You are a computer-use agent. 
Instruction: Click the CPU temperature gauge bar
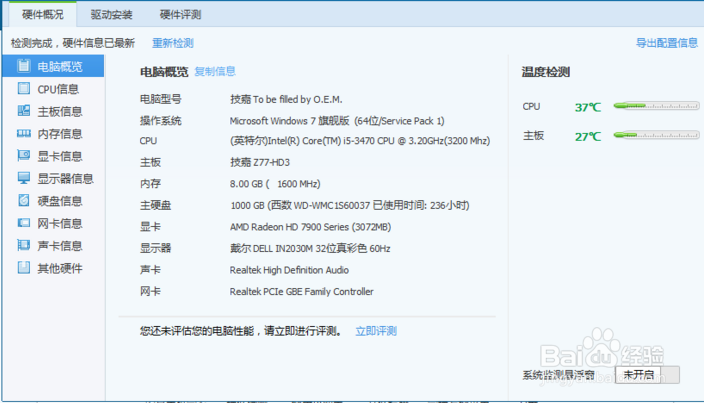point(656,106)
